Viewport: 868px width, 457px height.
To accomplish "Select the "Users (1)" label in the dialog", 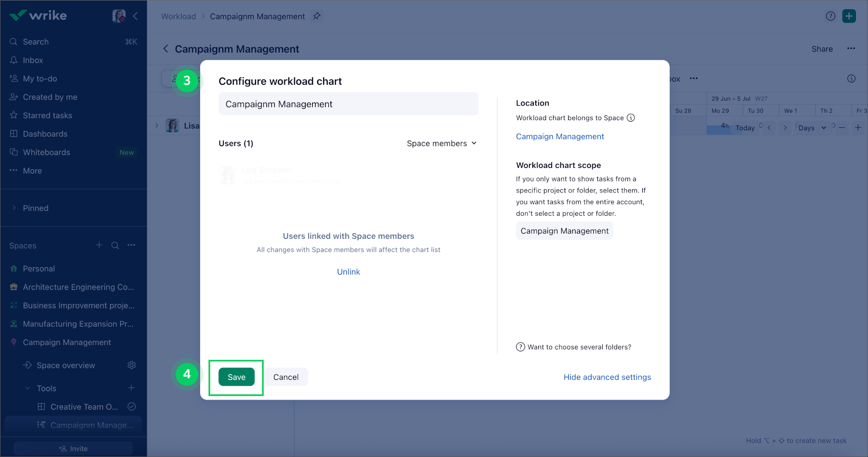I will tap(236, 143).
